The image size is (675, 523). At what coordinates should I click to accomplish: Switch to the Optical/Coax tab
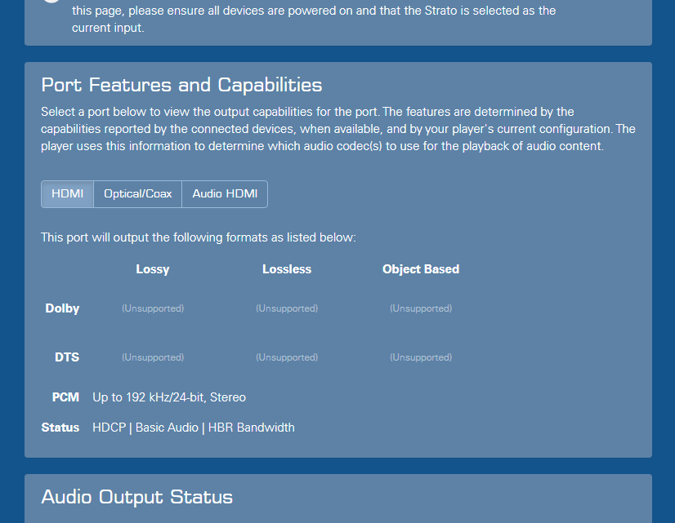pyautogui.click(x=137, y=194)
